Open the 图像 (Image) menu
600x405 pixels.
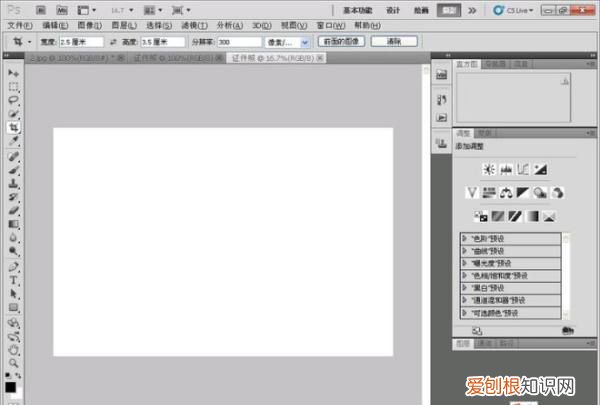pos(86,24)
